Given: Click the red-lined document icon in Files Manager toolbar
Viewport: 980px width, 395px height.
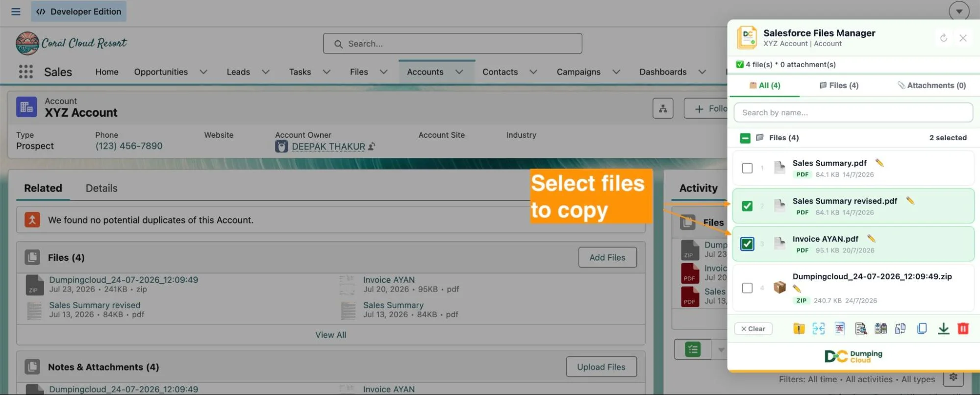Looking at the screenshot, I should [840, 328].
